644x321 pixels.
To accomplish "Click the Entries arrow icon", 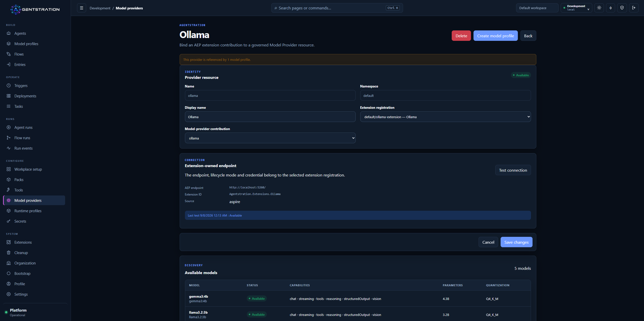I will (9, 64).
